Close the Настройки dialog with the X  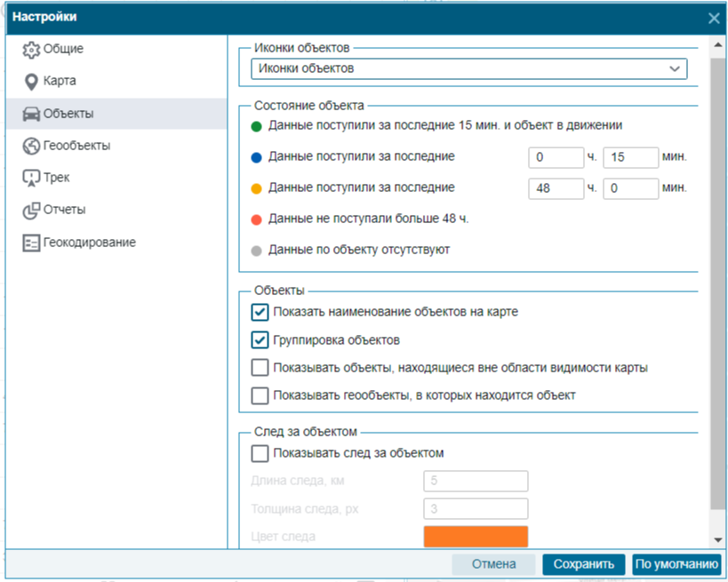click(x=713, y=18)
